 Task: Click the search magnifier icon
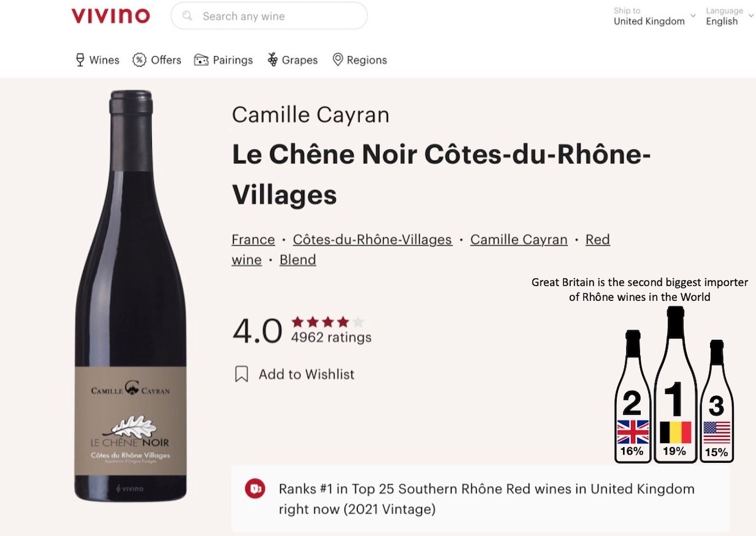187,16
